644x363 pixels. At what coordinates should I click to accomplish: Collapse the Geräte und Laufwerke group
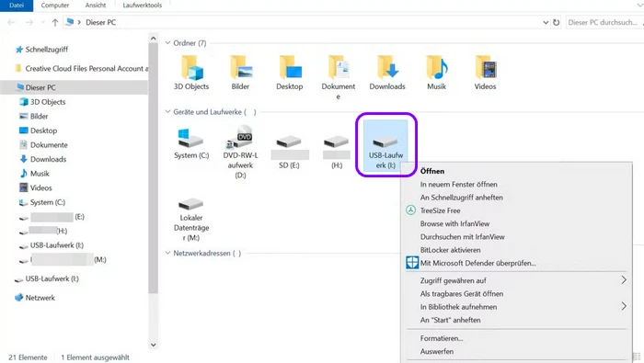pos(167,111)
